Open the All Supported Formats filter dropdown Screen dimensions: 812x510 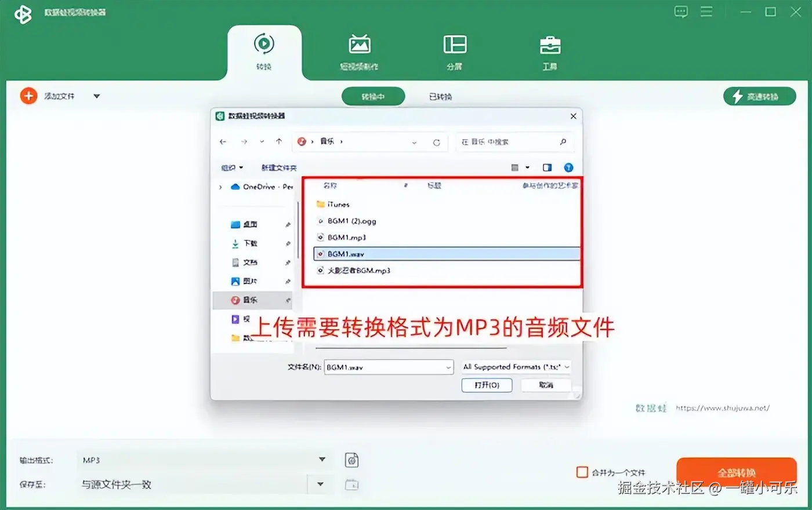click(x=516, y=367)
